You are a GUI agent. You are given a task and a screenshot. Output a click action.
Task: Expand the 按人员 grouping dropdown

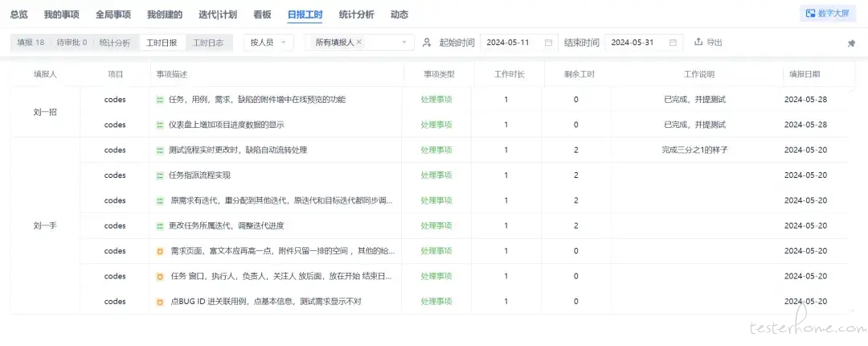(268, 42)
